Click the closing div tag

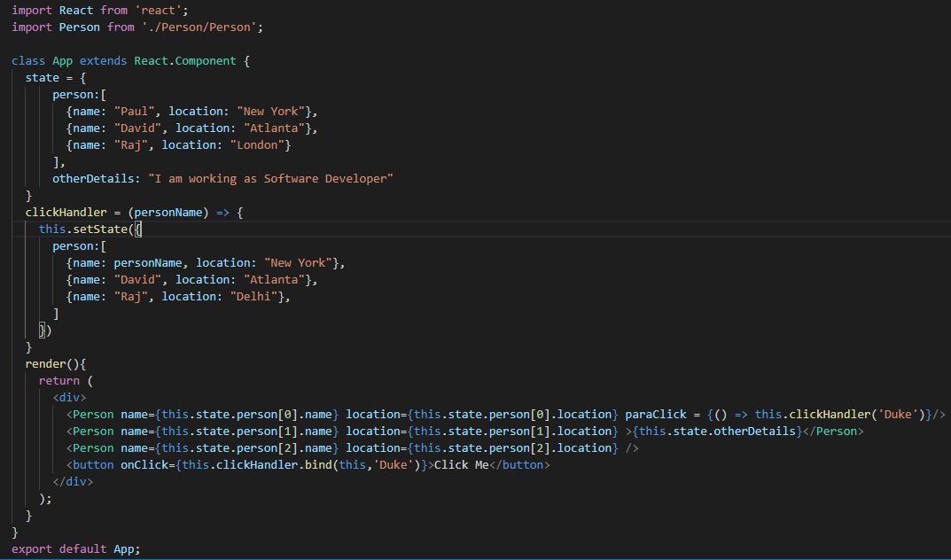click(73, 481)
